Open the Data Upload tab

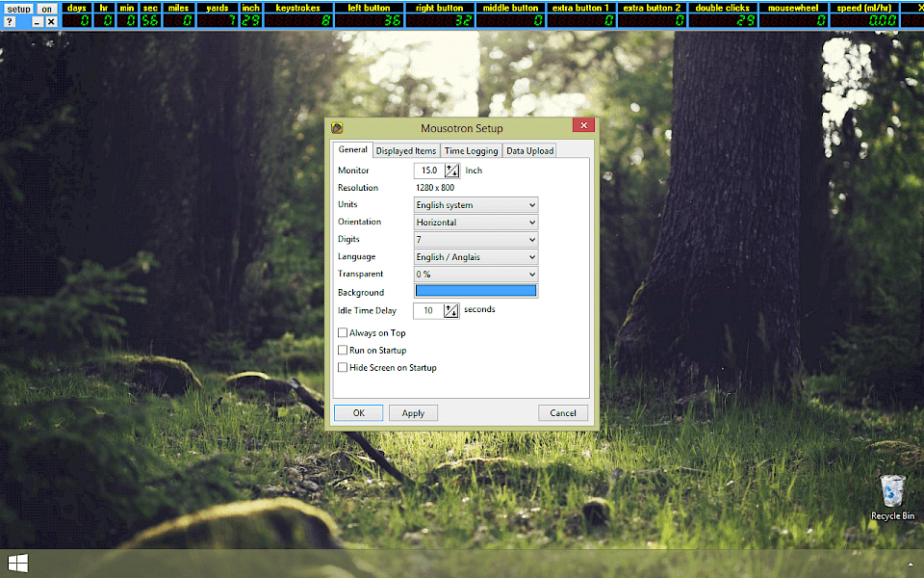click(x=529, y=151)
